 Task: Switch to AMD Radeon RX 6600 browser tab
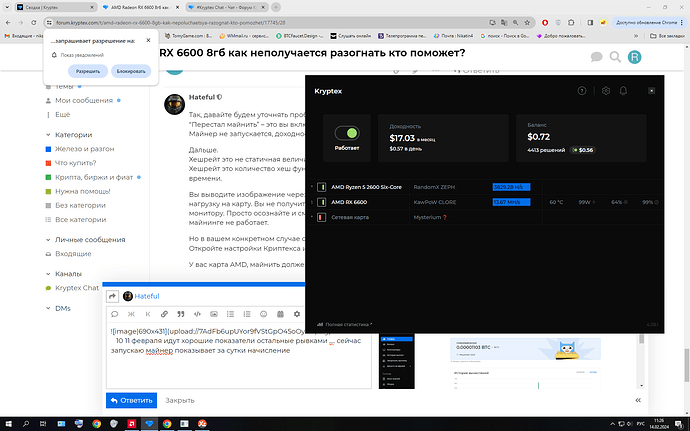tap(140, 7)
